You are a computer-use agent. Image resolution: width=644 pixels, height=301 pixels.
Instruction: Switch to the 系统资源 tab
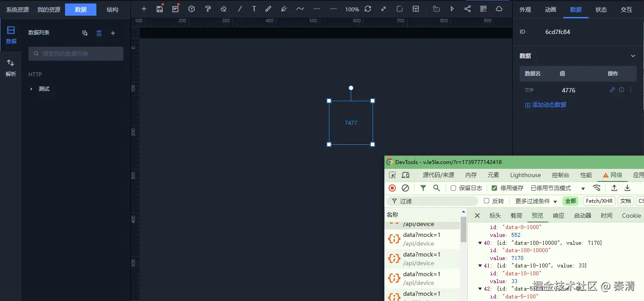(x=17, y=10)
